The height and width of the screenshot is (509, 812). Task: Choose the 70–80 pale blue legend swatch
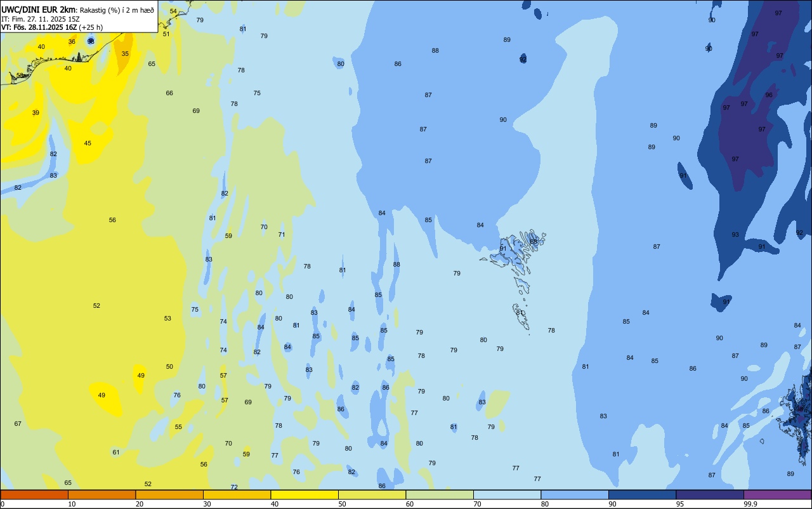pos(507,494)
